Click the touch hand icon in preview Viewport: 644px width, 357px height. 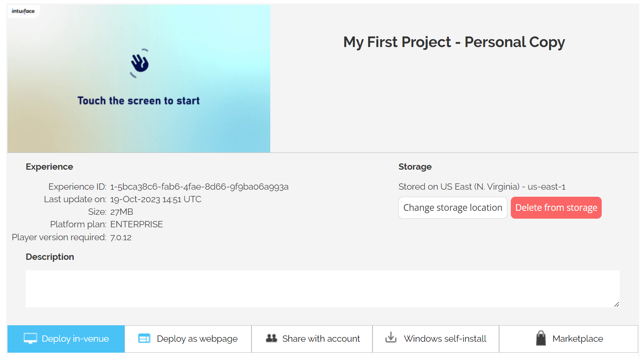pyautogui.click(x=139, y=63)
